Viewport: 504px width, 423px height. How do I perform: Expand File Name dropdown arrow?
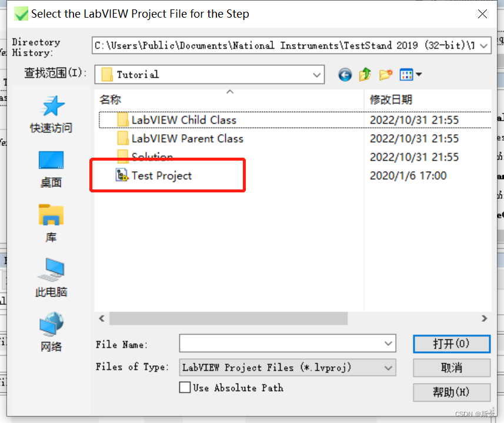(388, 344)
